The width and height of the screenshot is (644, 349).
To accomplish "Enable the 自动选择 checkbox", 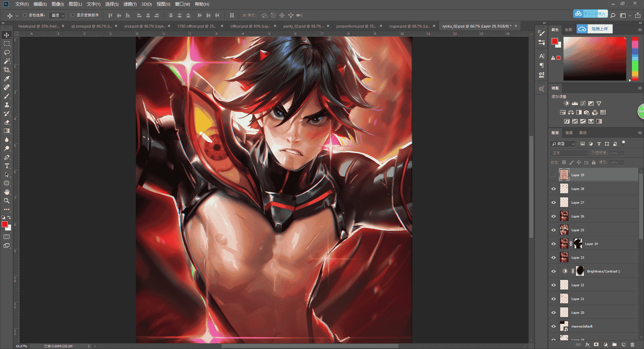I will (25, 15).
